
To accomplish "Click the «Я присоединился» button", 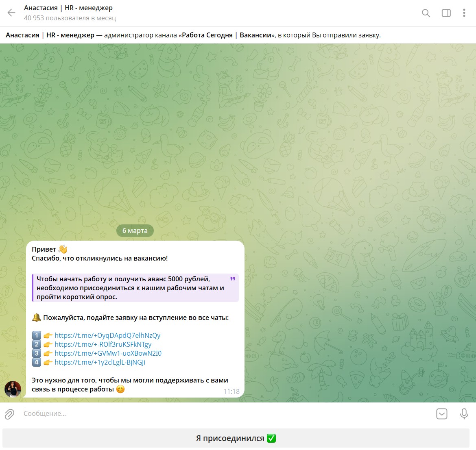I will click(236, 438).
